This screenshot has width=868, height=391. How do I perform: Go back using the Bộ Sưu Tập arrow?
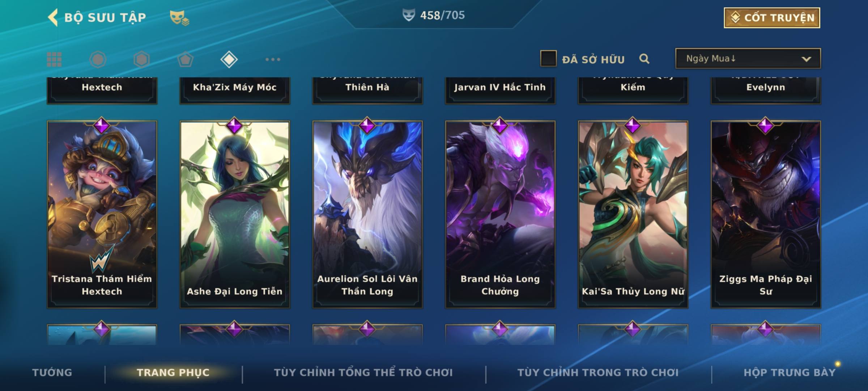click(53, 17)
